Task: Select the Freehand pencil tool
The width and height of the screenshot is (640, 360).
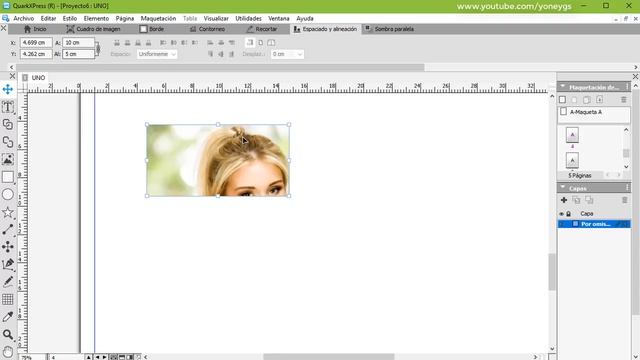Action: [8, 282]
